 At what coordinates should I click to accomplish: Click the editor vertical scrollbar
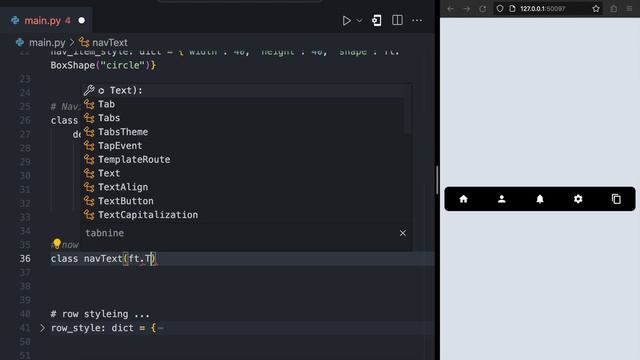click(x=436, y=180)
